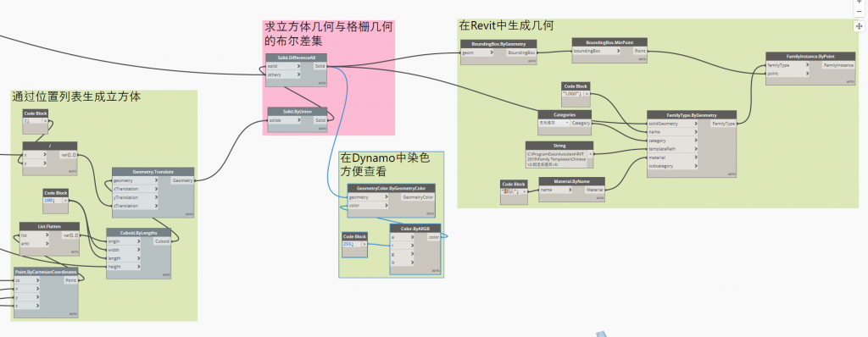
Task: Click the z port of Point.ByCartesianCoordinates
Action: click(26, 306)
